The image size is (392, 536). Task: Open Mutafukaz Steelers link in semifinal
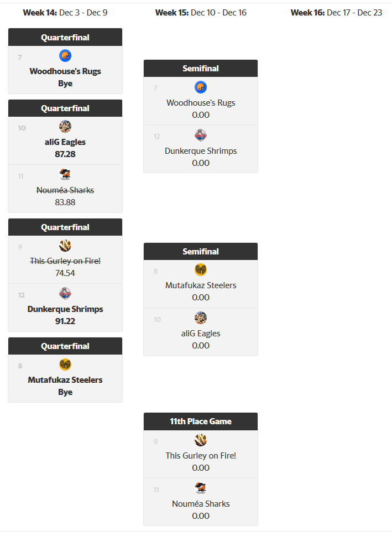(201, 285)
